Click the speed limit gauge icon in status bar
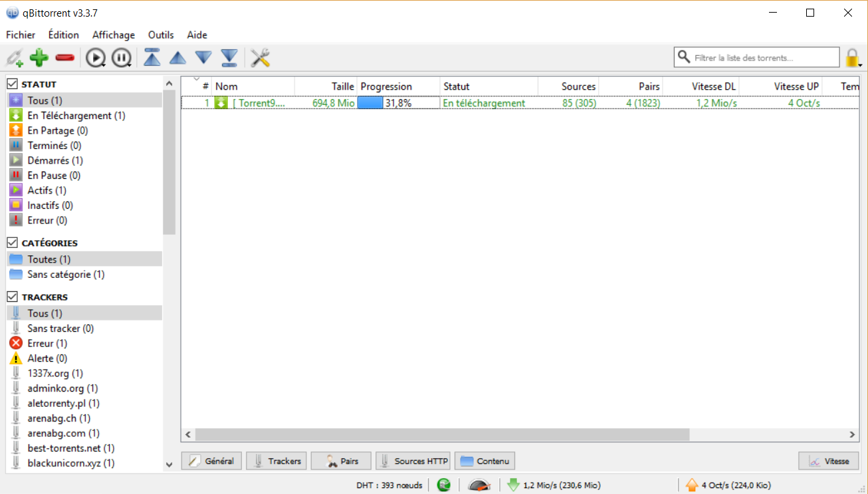The height and width of the screenshot is (494, 868). point(479,485)
